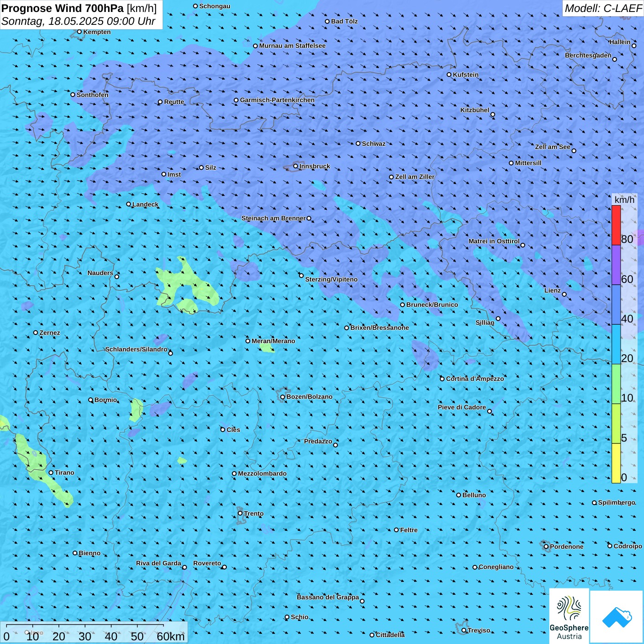644x644 pixels.
Task: Select the Zell am See label
Action: click(552, 147)
